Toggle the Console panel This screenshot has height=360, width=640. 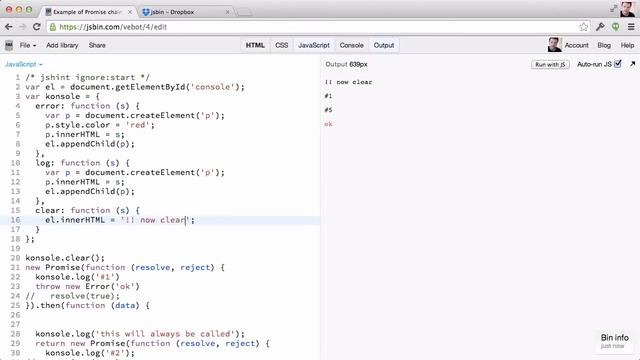[351, 45]
